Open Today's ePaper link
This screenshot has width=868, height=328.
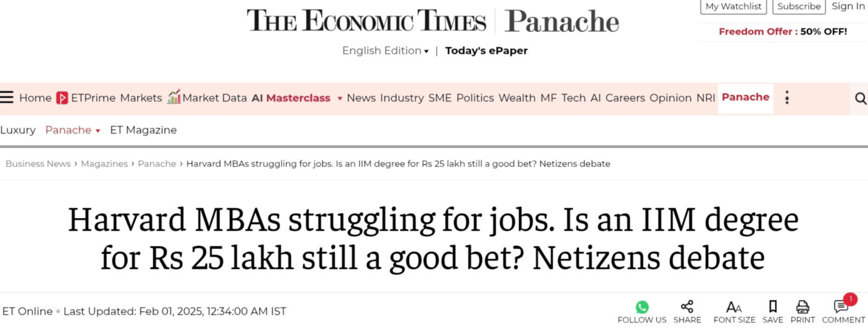[x=486, y=51]
